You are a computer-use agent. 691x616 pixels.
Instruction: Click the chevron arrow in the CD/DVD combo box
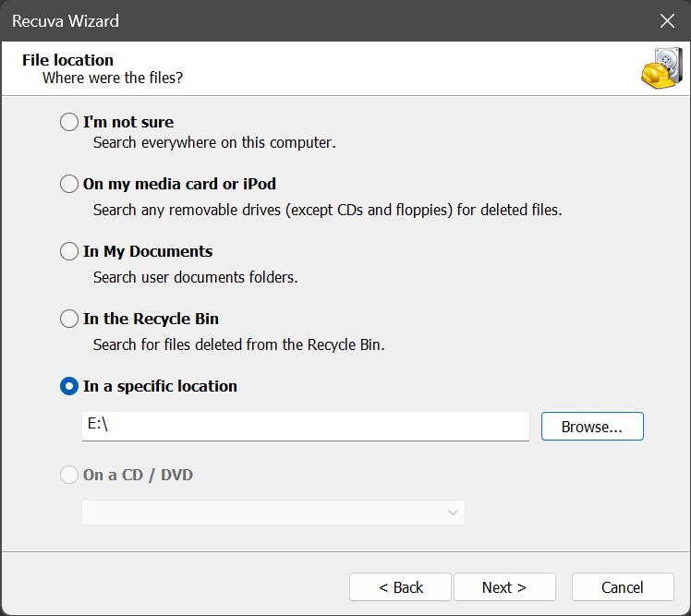coord(453,513)
